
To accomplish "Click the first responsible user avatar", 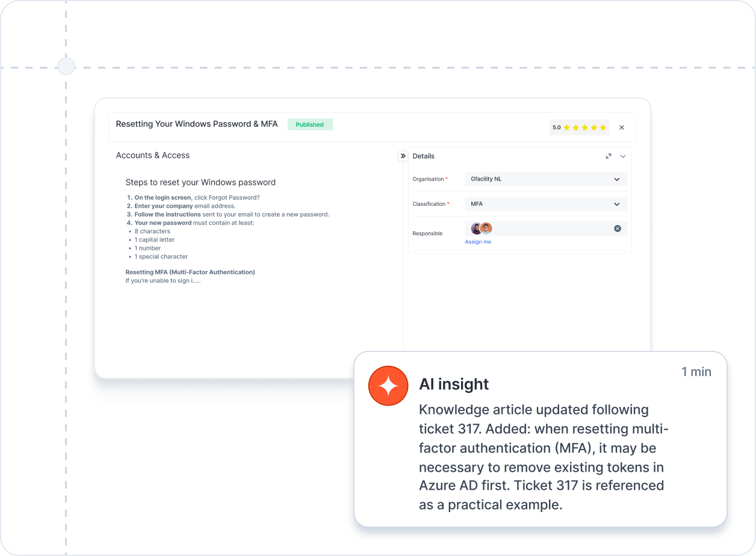I will (x=476, y=229).
